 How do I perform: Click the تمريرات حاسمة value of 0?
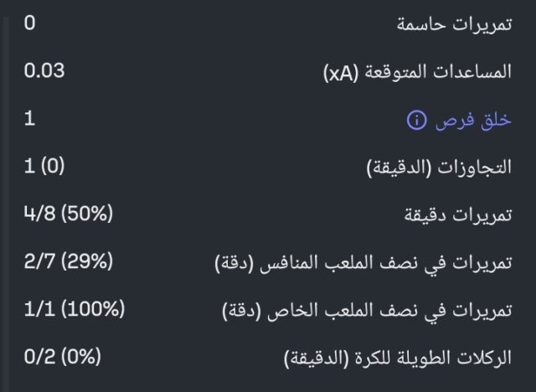pyautogui.click(x=29, y=23)
